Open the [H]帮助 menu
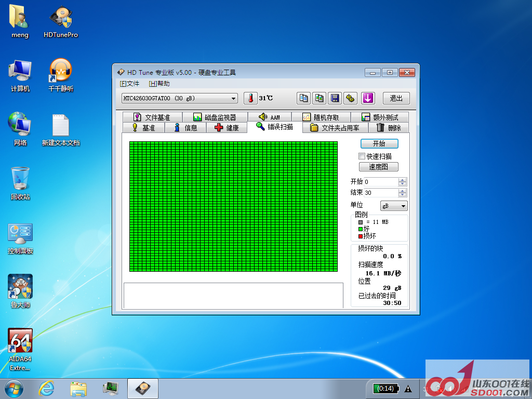 [x=159, y=84]
